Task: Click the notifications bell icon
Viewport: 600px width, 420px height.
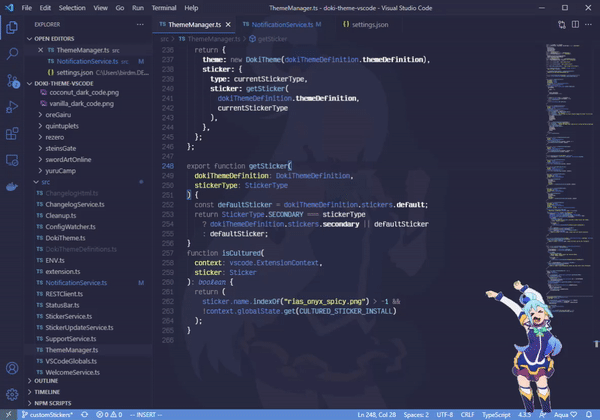Action: (589, 415)
